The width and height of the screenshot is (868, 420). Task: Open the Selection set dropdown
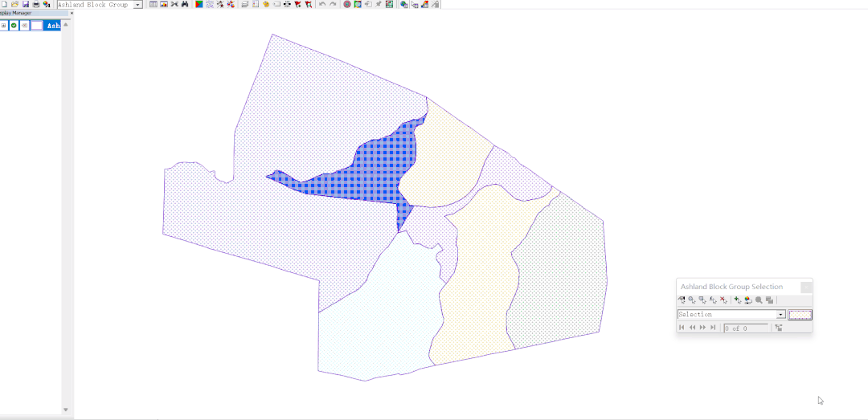click(781, 314)
